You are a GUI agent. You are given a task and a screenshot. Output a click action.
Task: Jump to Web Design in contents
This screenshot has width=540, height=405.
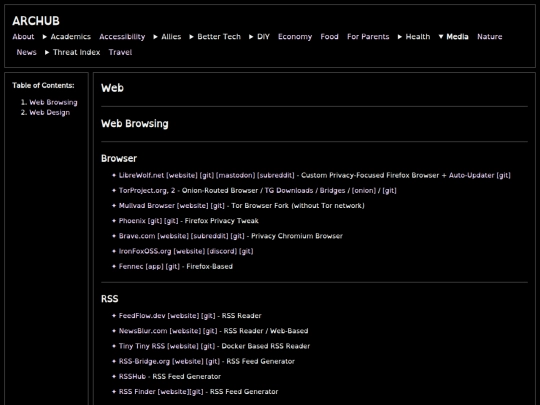(50, 113)
